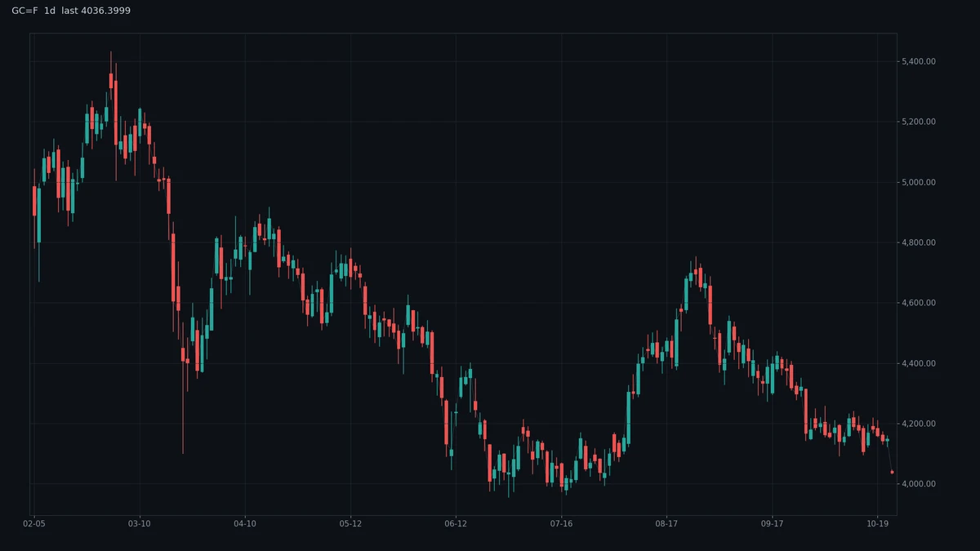Click the 4,400.00 price axis label
The width and height of the screenshot is (980, 551).
click(919, 363)
